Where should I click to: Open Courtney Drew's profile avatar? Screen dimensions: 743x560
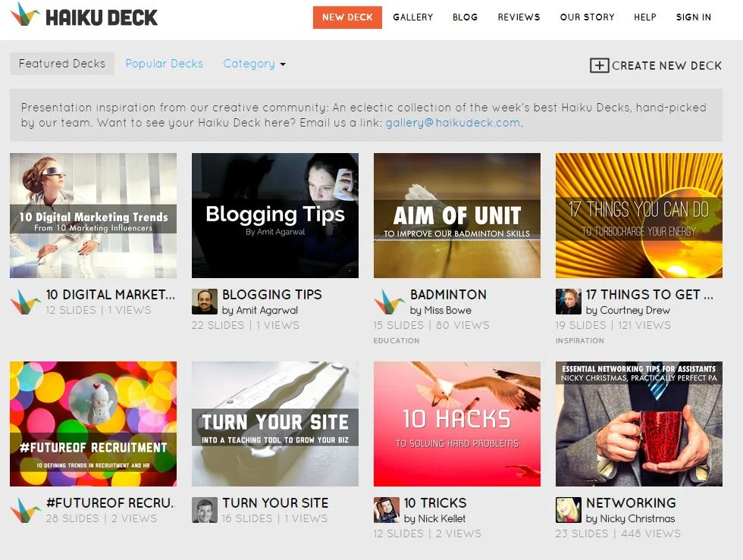[568, 302]
